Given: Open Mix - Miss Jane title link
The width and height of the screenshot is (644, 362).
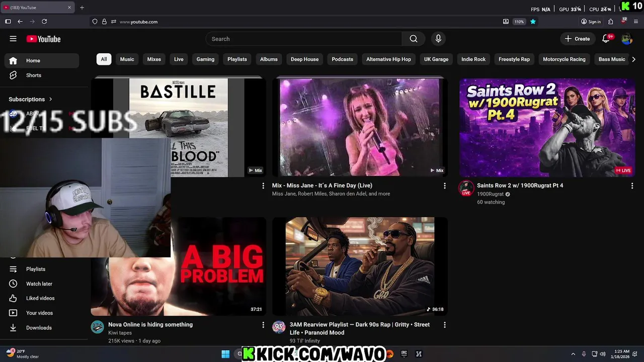Looking at the screenshot, I should click(x=322, y=186).
